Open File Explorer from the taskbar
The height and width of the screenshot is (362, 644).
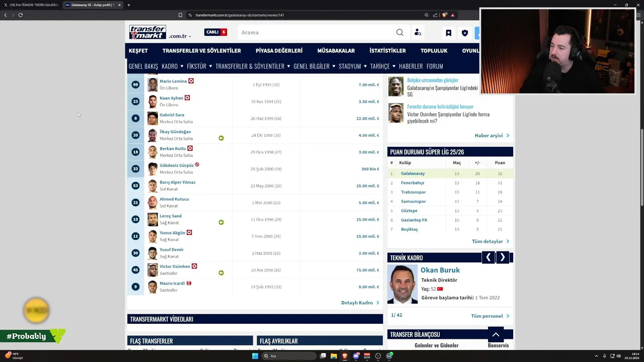334,356
